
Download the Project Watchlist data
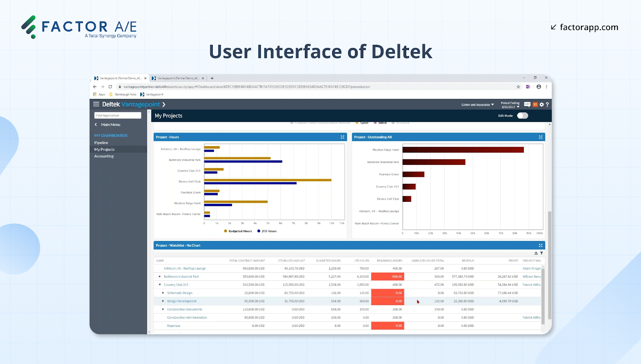coord(536,253)
